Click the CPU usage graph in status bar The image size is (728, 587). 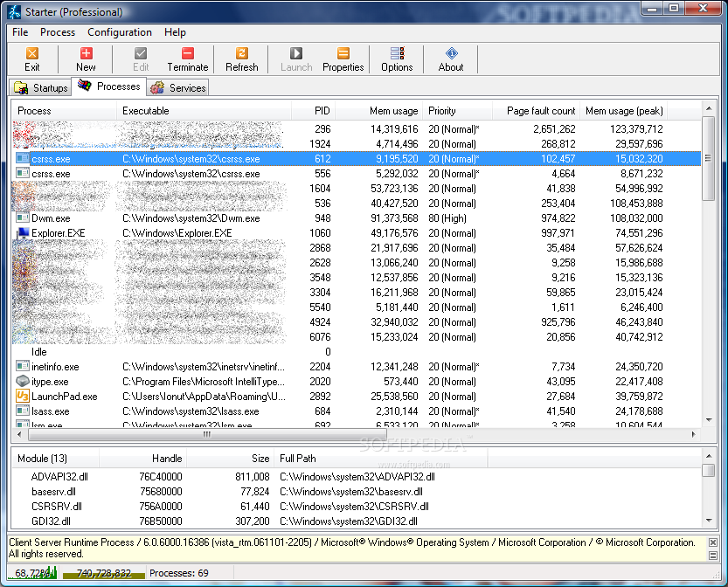pos(32,573)
